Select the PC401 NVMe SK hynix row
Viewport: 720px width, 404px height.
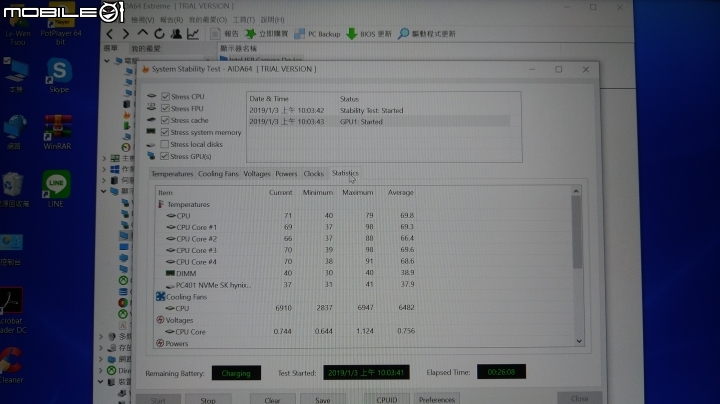pos(363,285)
